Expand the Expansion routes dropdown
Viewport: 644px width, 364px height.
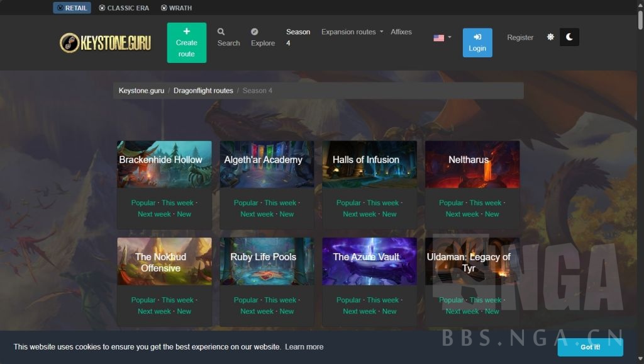[352, 31]
